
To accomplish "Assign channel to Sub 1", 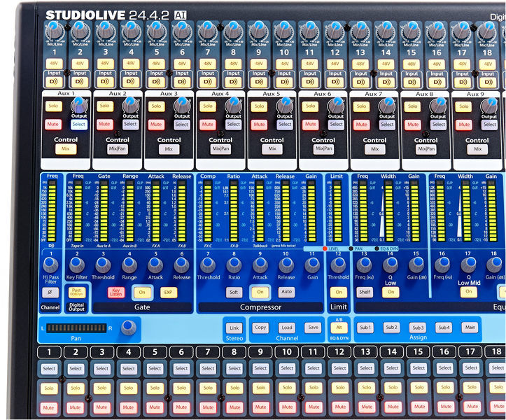I will click(365, 328).
